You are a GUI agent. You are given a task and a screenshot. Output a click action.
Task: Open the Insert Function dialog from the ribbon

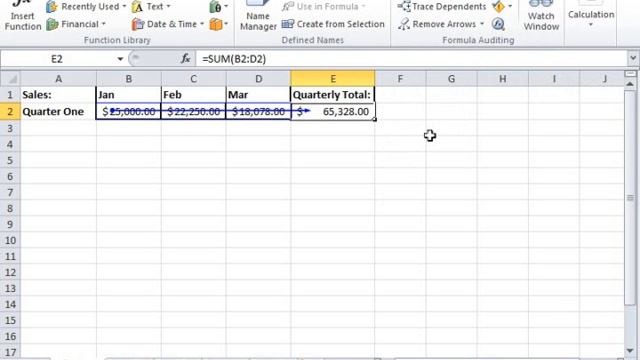[23, 16]
